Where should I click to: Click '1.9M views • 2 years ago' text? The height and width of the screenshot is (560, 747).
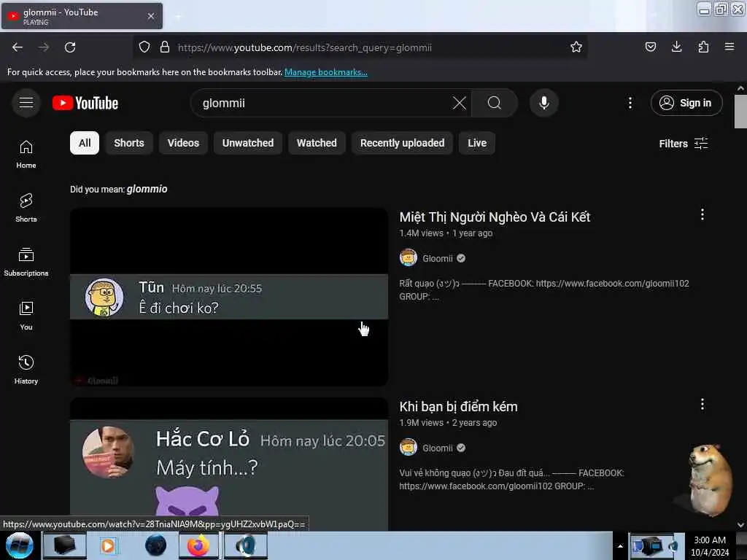[448, 423]
